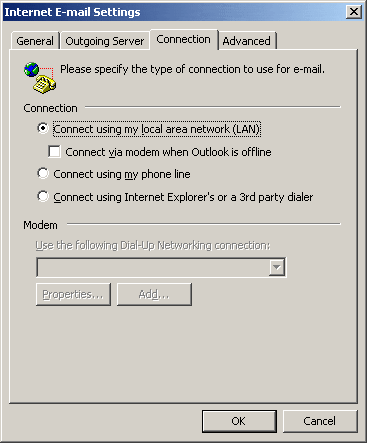Go to the Advanced tab

coord(246,41)
